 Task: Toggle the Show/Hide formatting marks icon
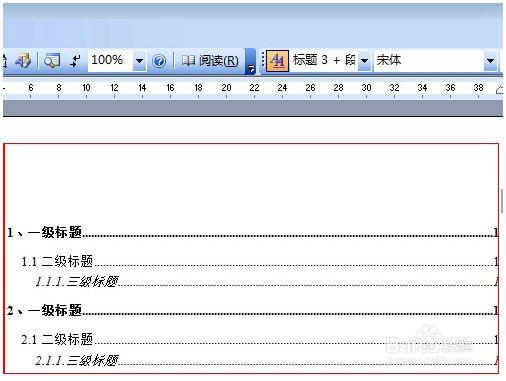(76, 61)
